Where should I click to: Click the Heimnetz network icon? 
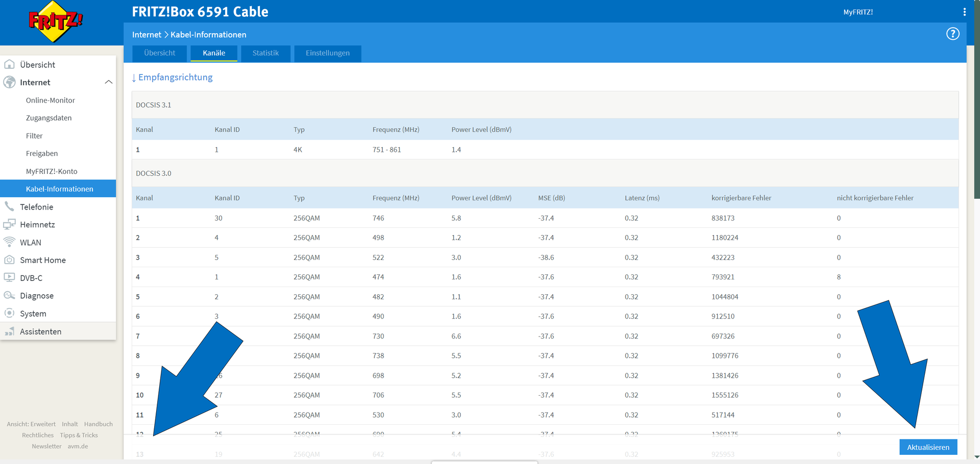pyautogui.click(x=9, y=224)
